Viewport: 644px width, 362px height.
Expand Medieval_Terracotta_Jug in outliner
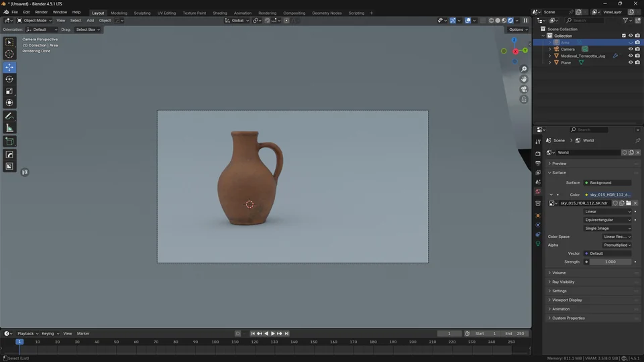pos(550,56)
